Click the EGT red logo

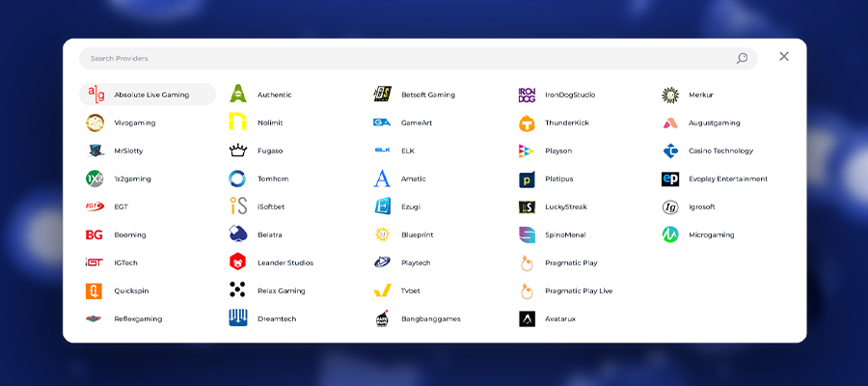point(95,207)
